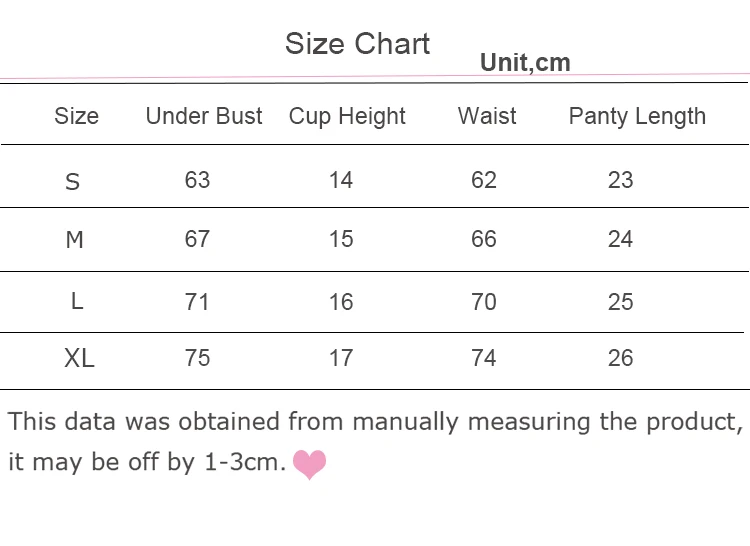Click Waist value 62
This screenshot has width=750, height=546.
tap(484, 180)
